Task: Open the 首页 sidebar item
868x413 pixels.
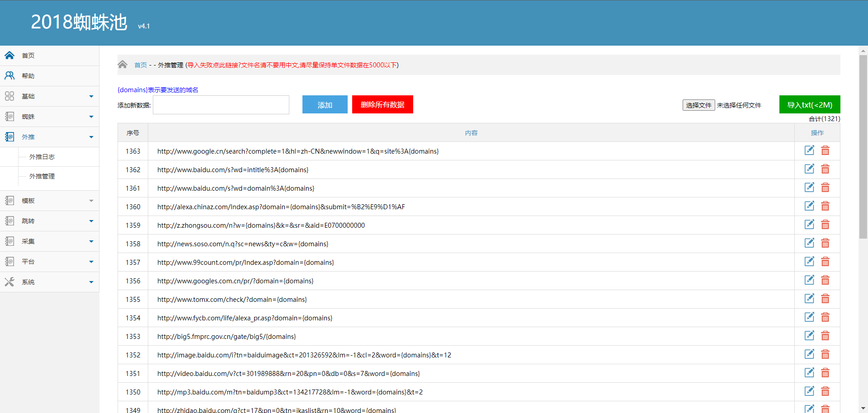Action: click(50, 56)
